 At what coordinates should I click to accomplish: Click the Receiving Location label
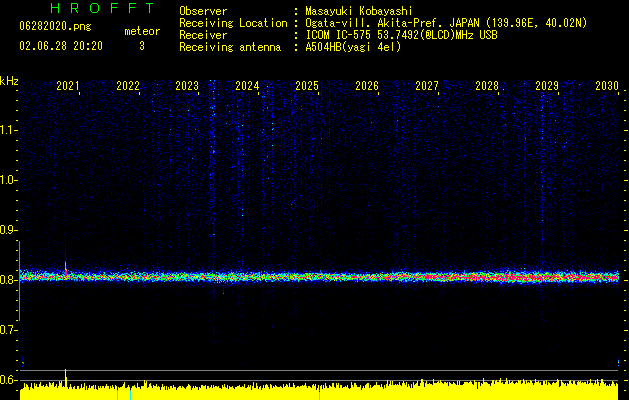233,23
